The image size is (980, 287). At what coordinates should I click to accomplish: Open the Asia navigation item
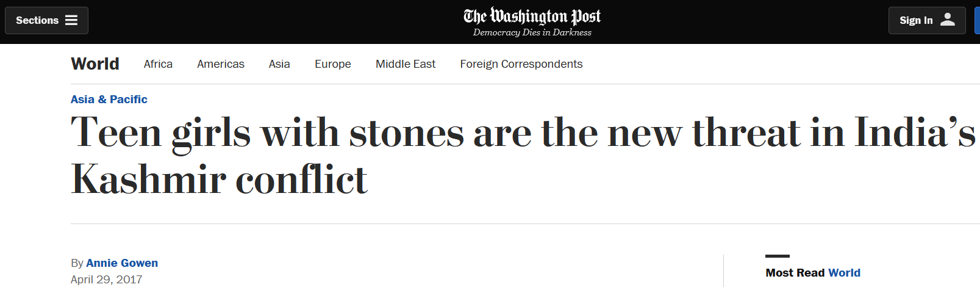pos(279,64)
